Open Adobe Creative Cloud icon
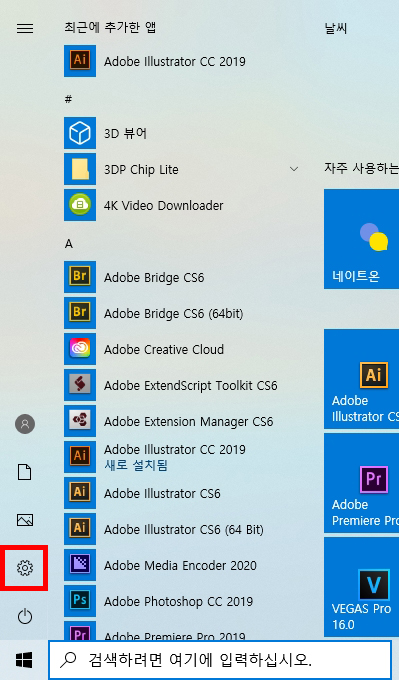 click(80, 349)
